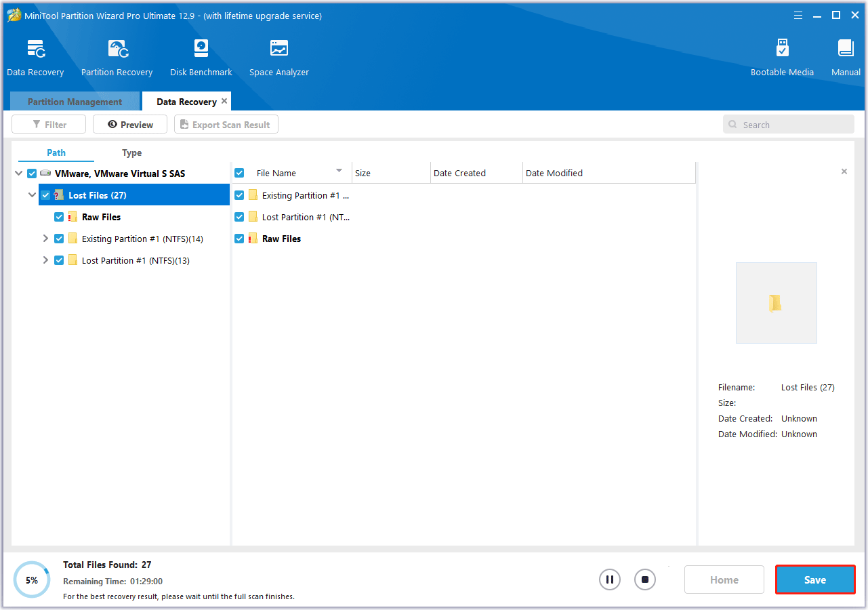
Task: Expand Existing Partition #1 (NTFS)(14) node
Action: (45, 239)
